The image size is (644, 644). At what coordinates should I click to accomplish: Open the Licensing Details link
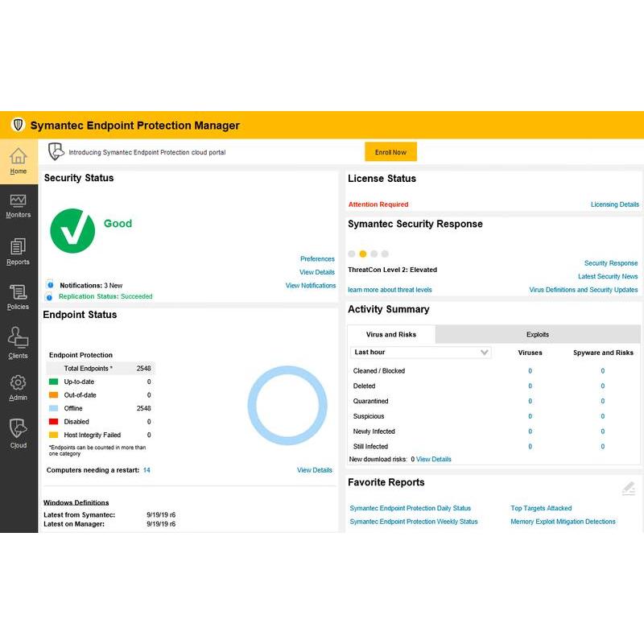pyautogui.click(x=614, y=204)
